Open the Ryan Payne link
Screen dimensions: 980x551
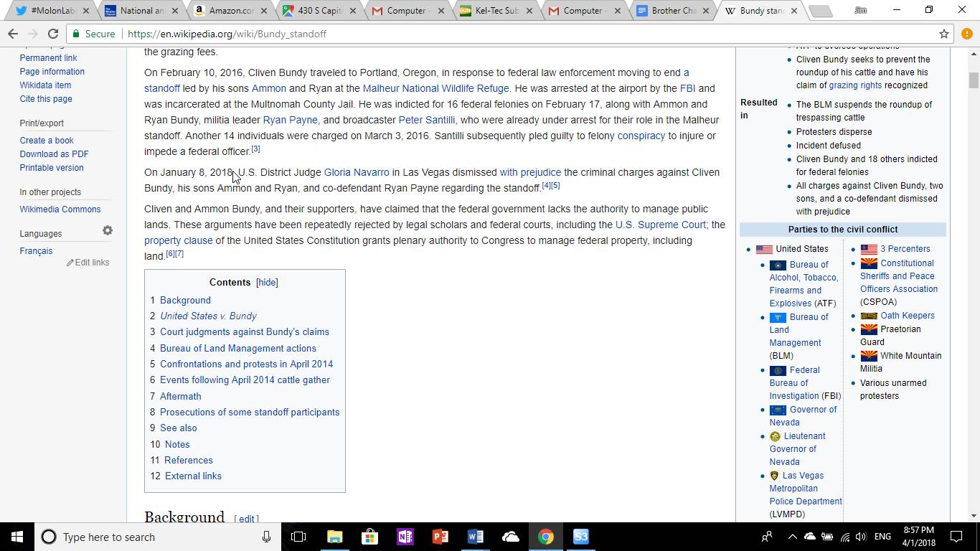pyautogui.click(x=290, y=120)
